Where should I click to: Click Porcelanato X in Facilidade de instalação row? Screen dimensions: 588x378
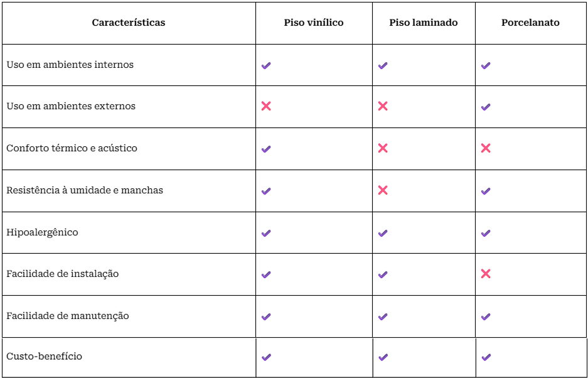point(486,274)
